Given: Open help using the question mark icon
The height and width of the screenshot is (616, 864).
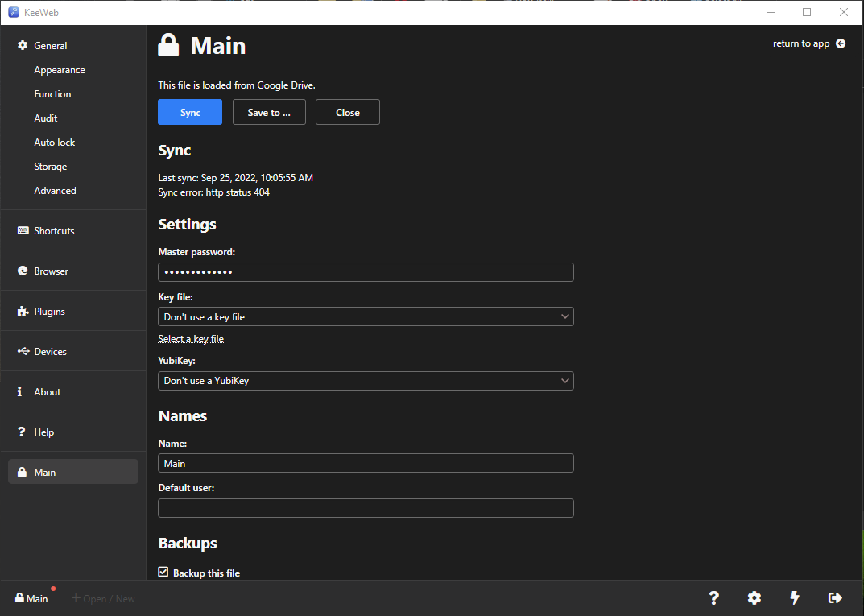Looking at the screenshot, I should [x=713, y=598].
